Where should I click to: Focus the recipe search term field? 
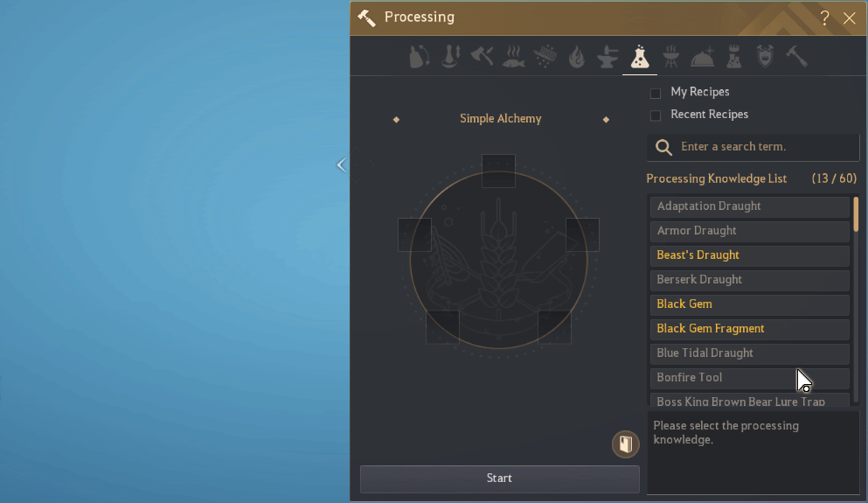[x=760, y=147]
